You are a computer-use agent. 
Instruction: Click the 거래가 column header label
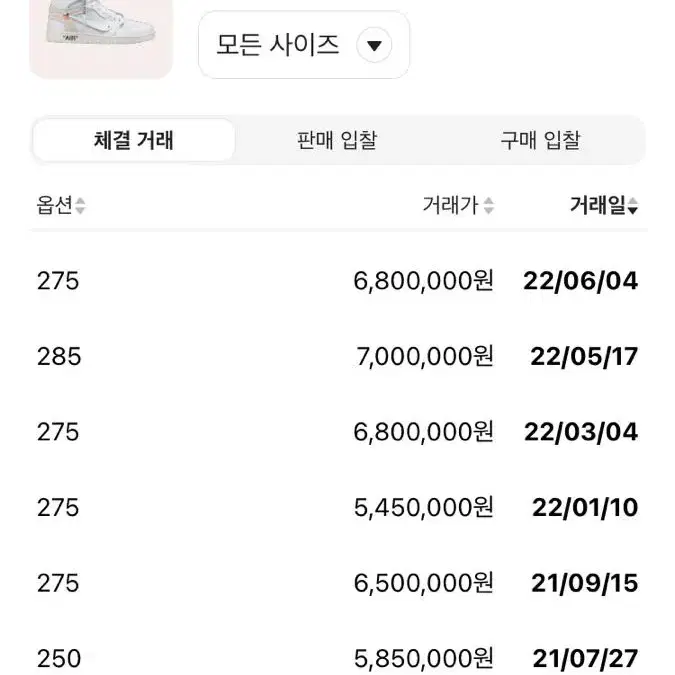451,205
